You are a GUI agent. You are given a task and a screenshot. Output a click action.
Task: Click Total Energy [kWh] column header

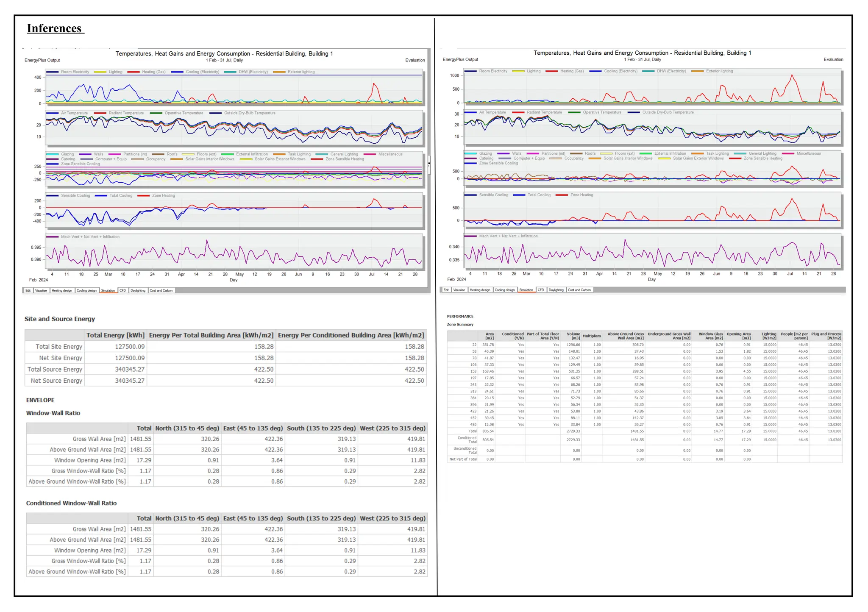pos(115,335)
